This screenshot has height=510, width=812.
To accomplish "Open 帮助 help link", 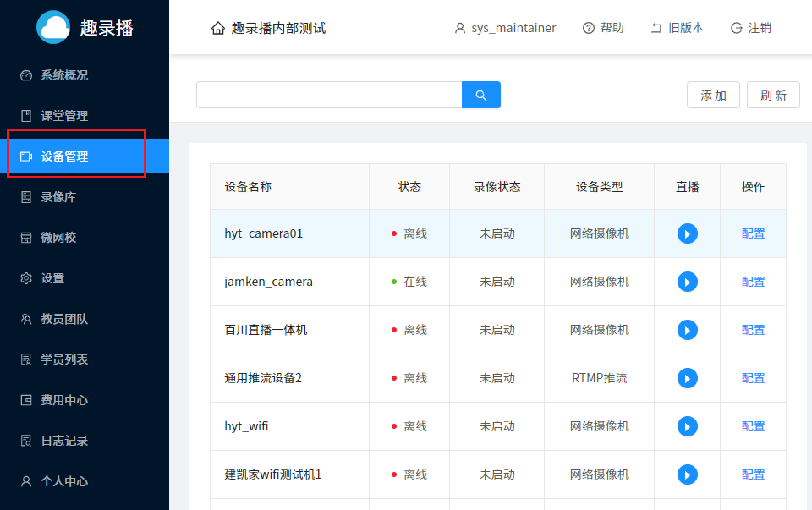I will tap(603, 28).
